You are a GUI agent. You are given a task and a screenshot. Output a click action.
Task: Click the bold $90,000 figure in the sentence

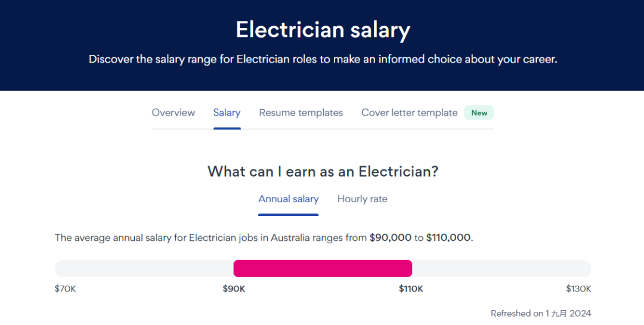click(x=390, y=237)
